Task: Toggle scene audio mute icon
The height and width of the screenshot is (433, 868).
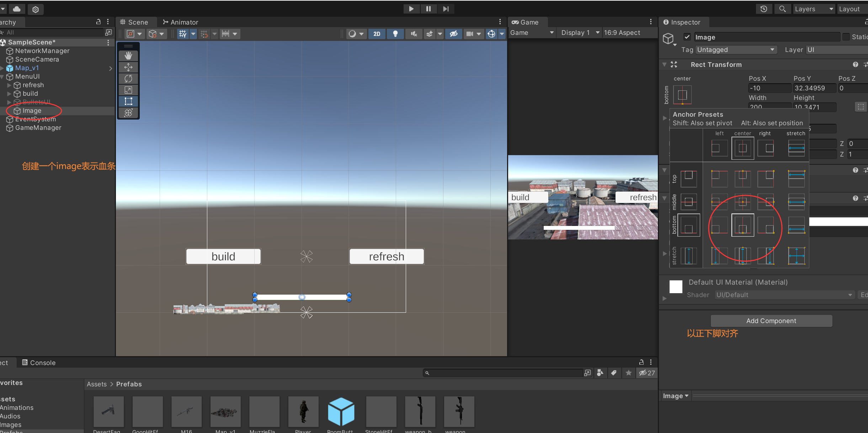Action: coord(414,34)
